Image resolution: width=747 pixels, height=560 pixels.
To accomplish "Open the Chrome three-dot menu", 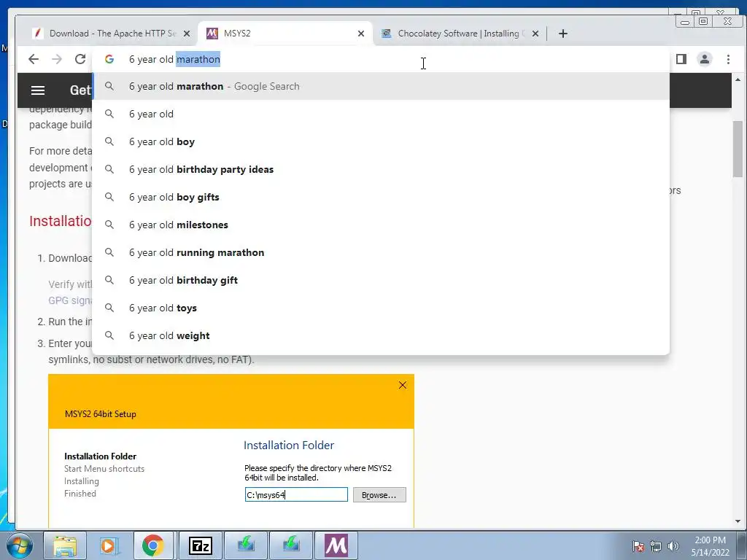I will click(728, 59).
